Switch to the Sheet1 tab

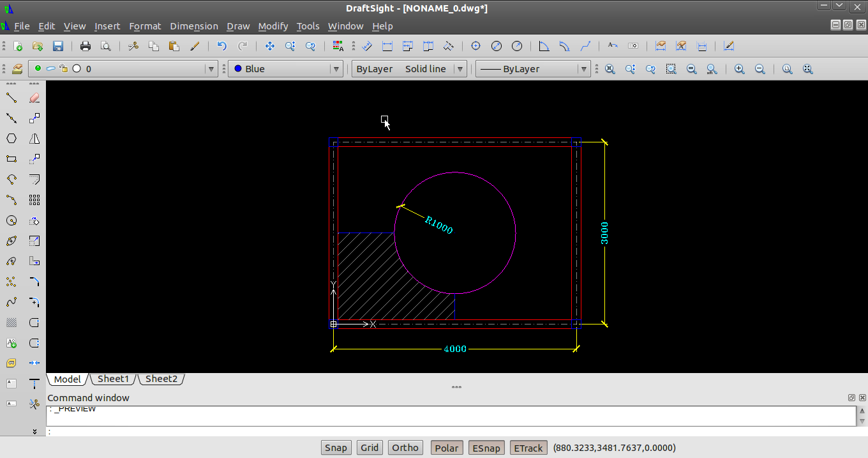pyautogui.click(x=113, y=379)
